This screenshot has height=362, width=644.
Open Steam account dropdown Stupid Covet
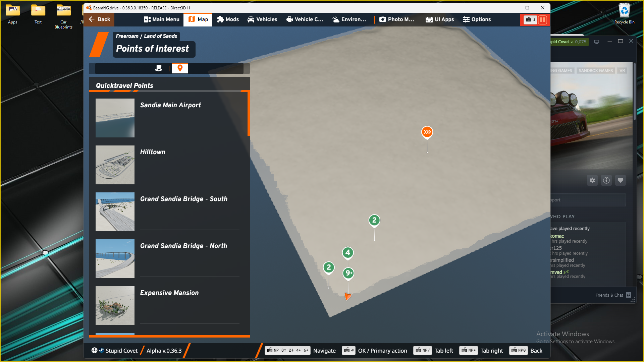click(x=569, y=42)
